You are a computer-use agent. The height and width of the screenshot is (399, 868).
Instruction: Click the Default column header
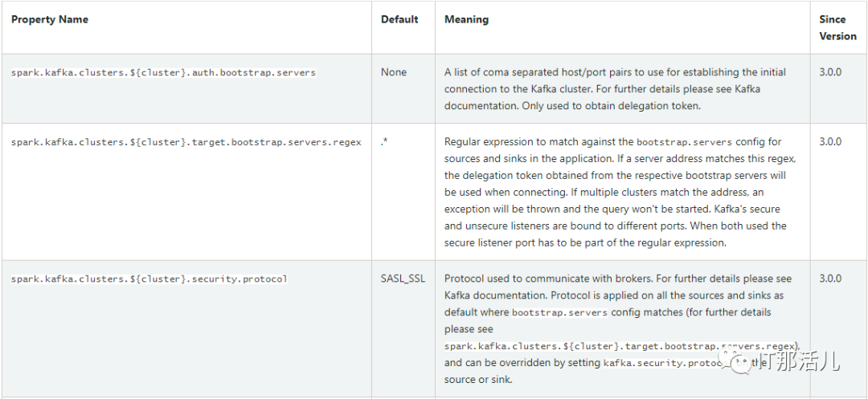pos(399,19)
